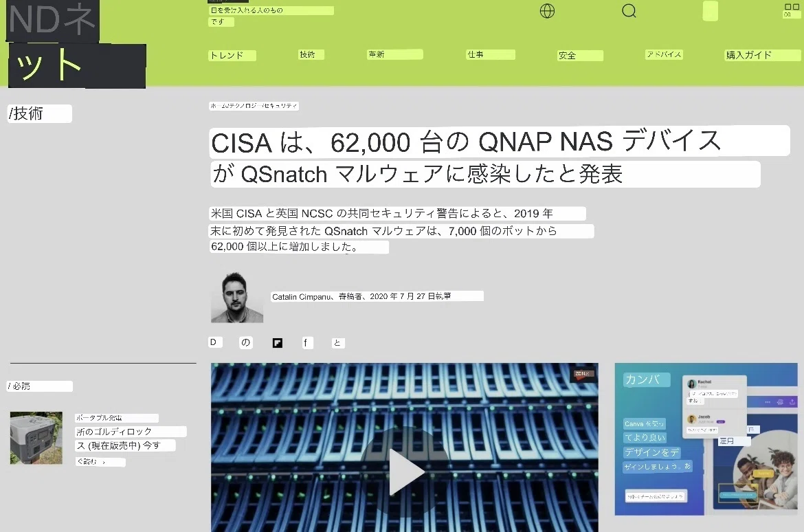This screenshot has height=532, width=804.
Task: Open the 技術 navigation menu item
Action: [x=311, y=54]
